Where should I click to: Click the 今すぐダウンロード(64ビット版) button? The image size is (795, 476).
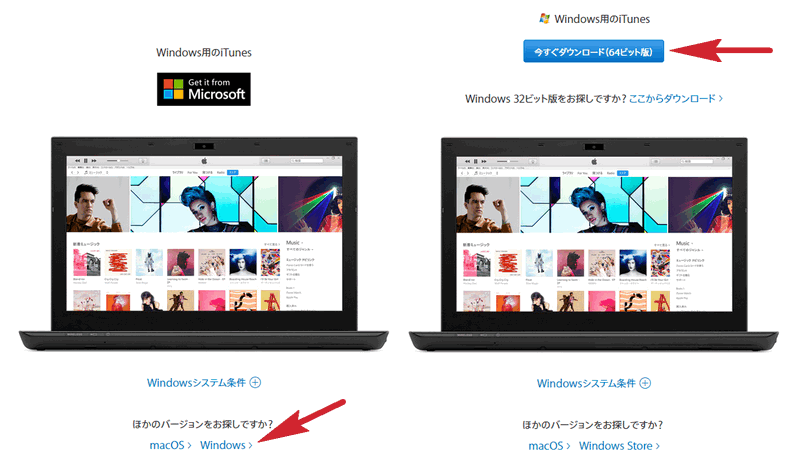pyautogui.click(x=593, y=51)
